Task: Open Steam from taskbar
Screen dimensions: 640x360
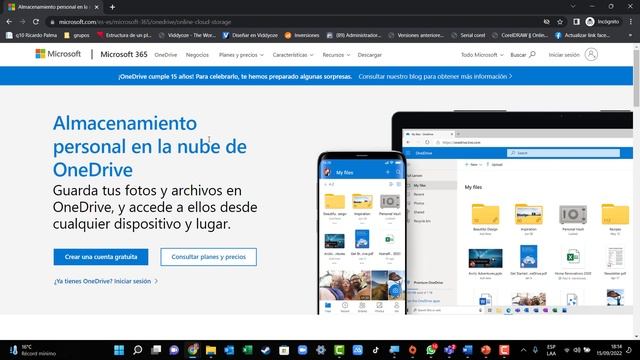Action: point(266,350)
